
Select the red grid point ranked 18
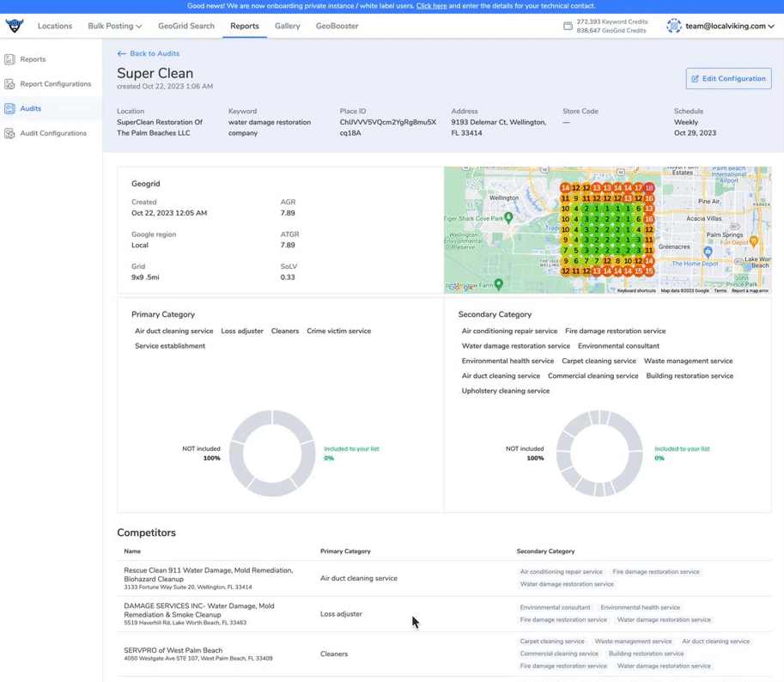[x=649, y=188]
